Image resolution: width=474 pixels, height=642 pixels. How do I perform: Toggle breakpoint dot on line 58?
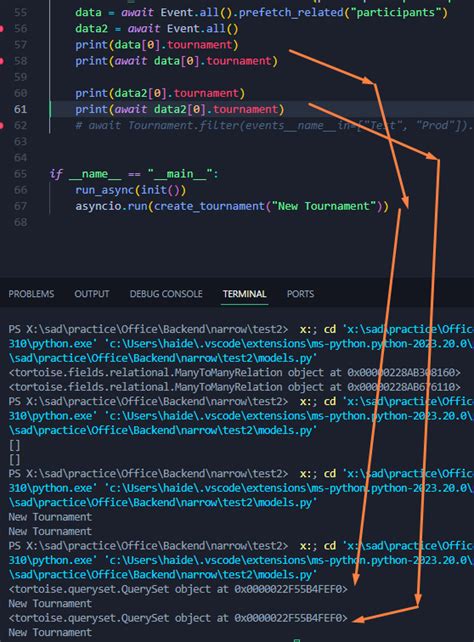(2, 61)
